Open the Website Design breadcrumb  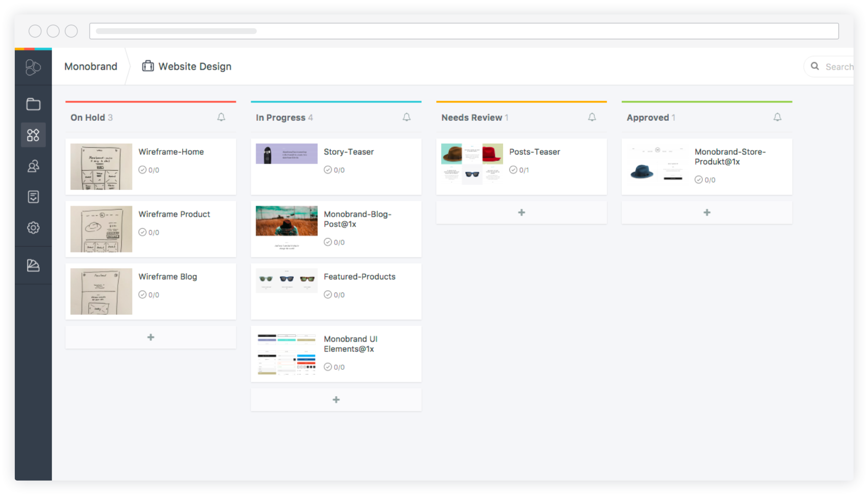pos(195,66)
